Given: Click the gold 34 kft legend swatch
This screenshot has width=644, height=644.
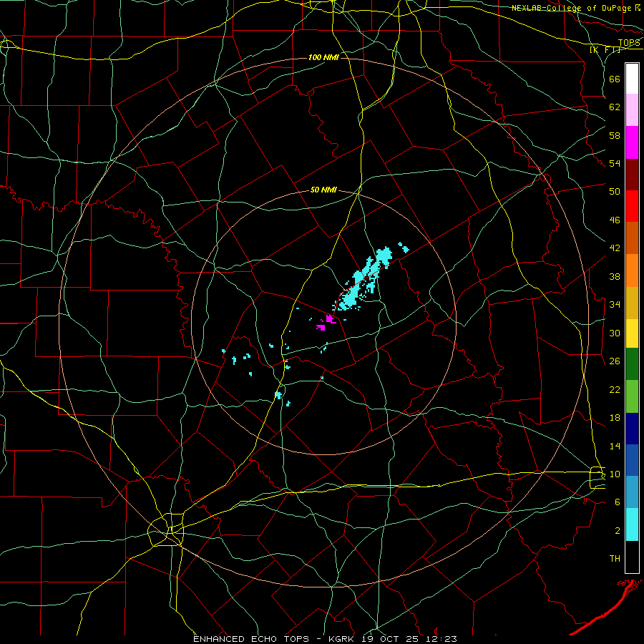Looking at the screenshot, I should pyautogui.click(x=632, y=302).
